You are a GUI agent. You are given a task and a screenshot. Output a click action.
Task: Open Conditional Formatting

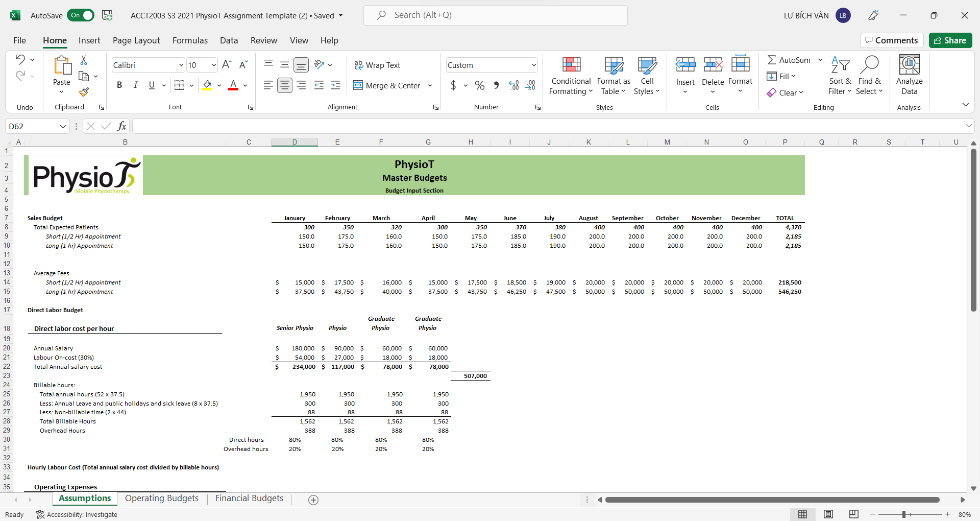point(571,76)
